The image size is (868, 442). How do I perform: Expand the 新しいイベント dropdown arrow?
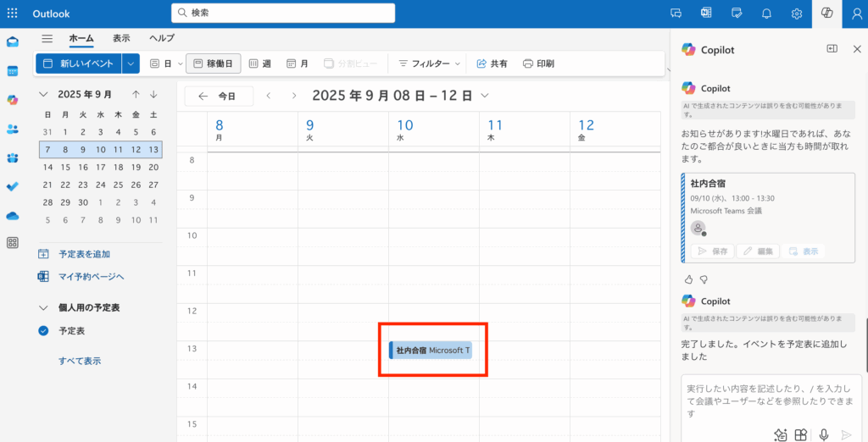131,64
